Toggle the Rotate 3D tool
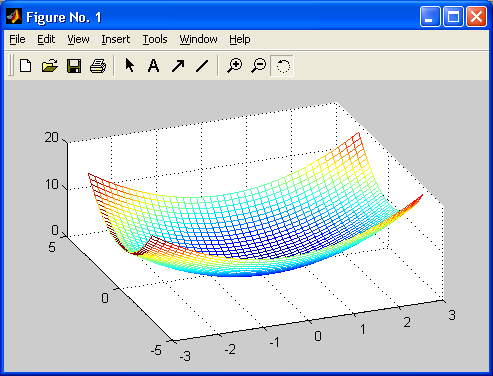 click(x=282, y=66)
